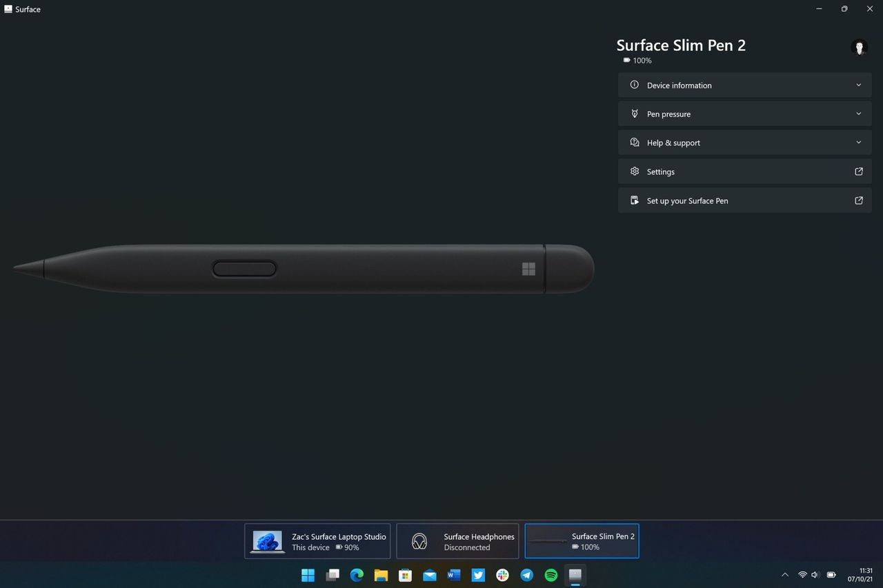Click the Help & support chat icon
The height and width of the screenshot is (588, 883).
[x=635, y=143]
